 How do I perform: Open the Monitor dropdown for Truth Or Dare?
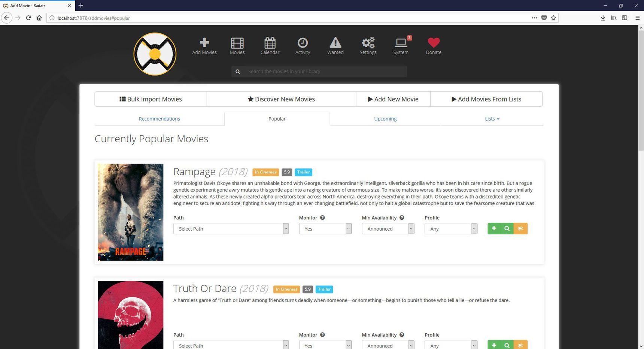point(325,345)
